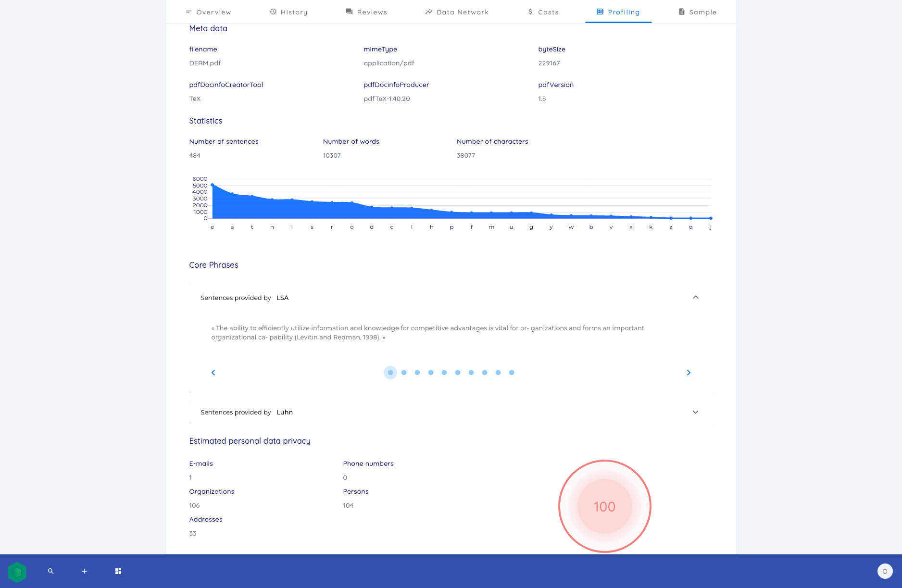
Task: Switch to the Sample tab
Action: point(697,12)
